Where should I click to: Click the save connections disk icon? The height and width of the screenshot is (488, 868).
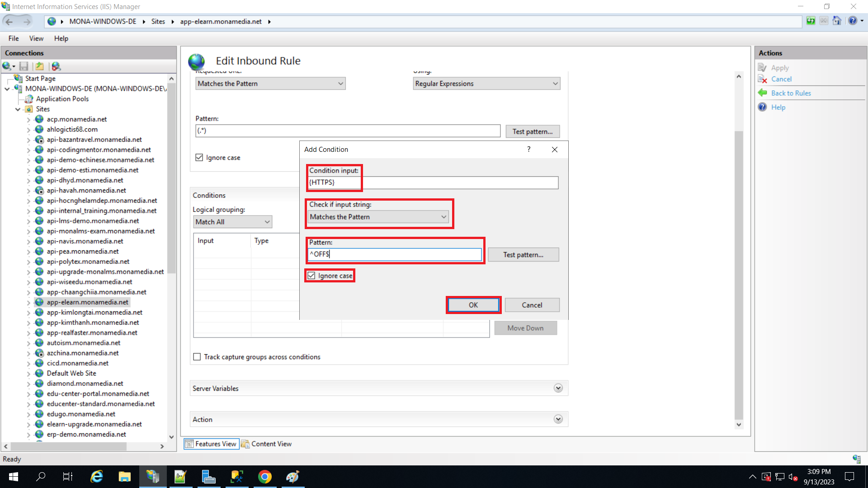click(24, 66)
